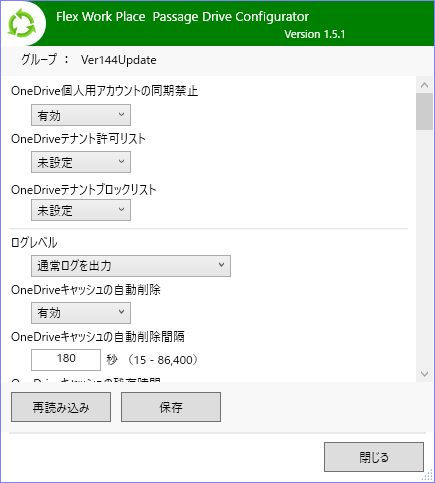Open ログレベル dropdown showing 通常ログを出力
The height and width of the screenshot is (483, 435).
point(131,266)
